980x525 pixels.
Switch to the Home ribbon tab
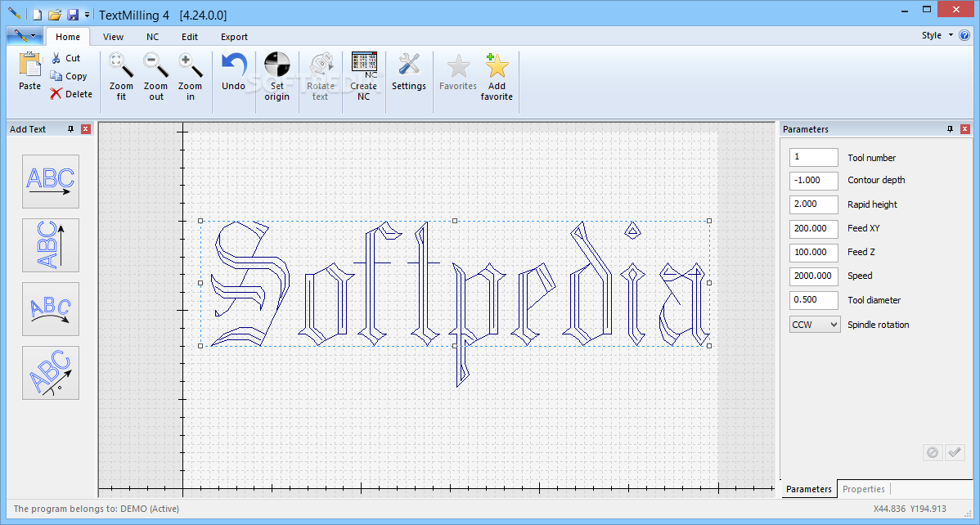point(68,37)
